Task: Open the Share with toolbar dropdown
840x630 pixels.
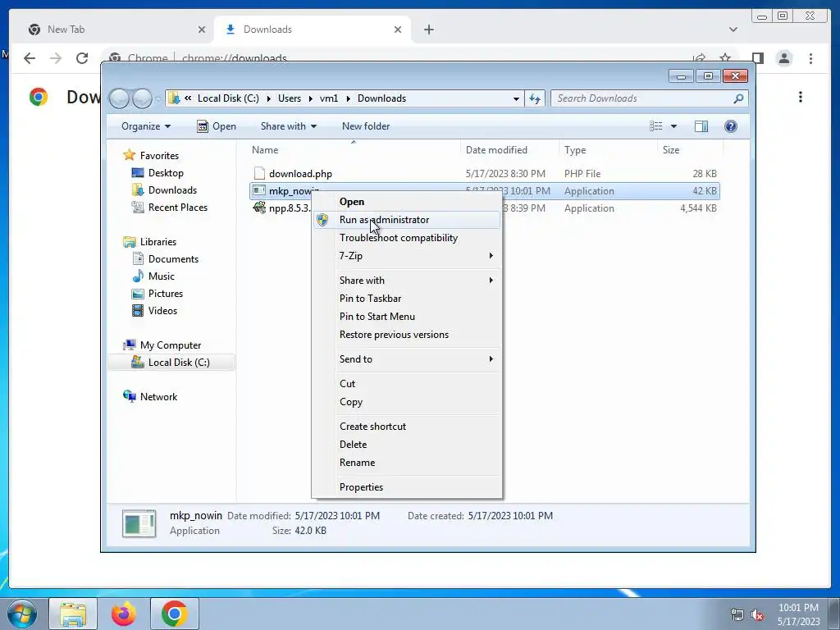Action: click(x=289, y=126)
